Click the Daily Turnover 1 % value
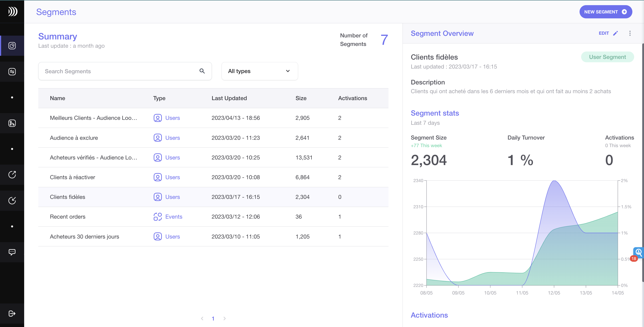The height and width of the screenshot is (327, 644). pos(520,160)
